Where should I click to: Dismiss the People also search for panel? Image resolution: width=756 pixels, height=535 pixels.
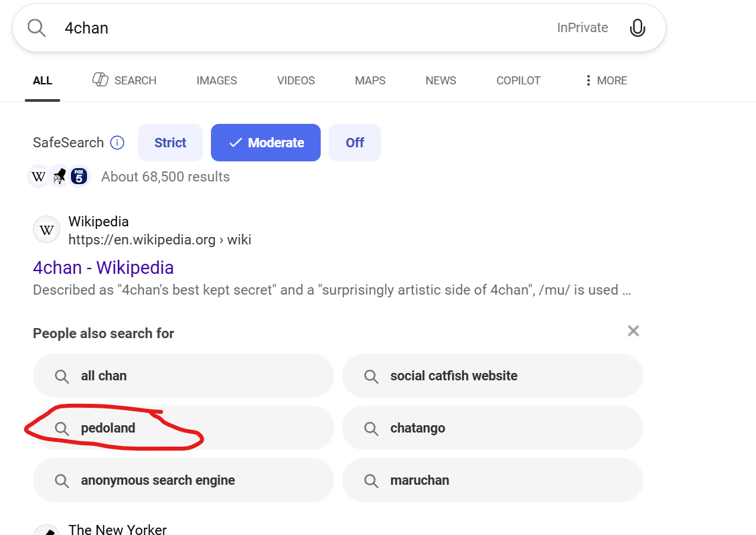[633, 331]
